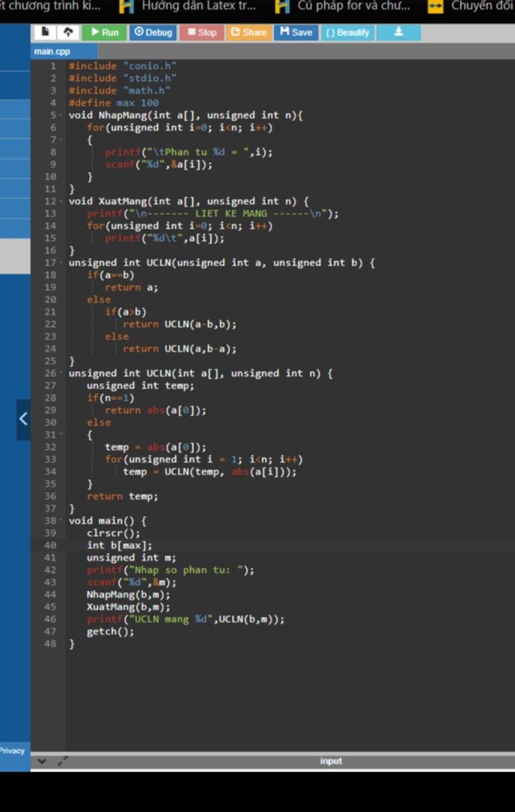Screen dimensions: 515x812
Task: Open the 'Hướng dẫn Latex' browser bookmark
Action: point(188,6)
